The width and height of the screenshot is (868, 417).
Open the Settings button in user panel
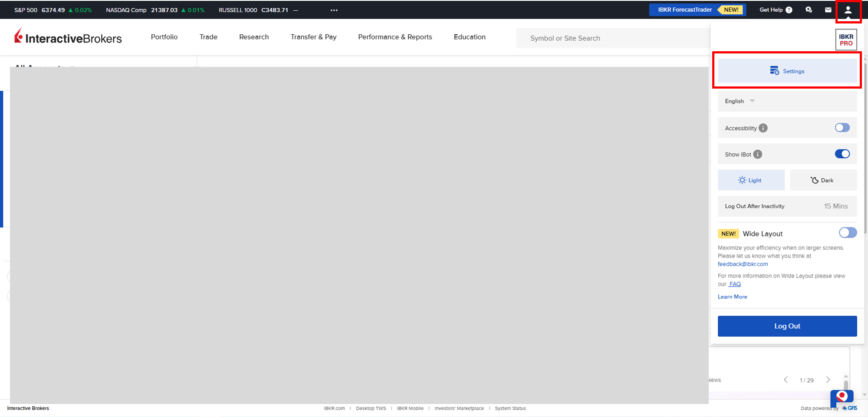pyautogui.click(x=787, y=71)
